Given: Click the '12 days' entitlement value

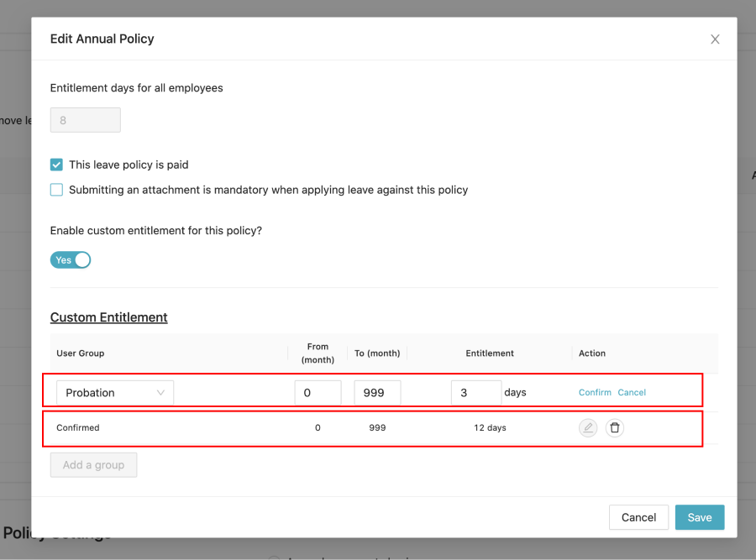Looking at the screenshot, I should point(490,427).
